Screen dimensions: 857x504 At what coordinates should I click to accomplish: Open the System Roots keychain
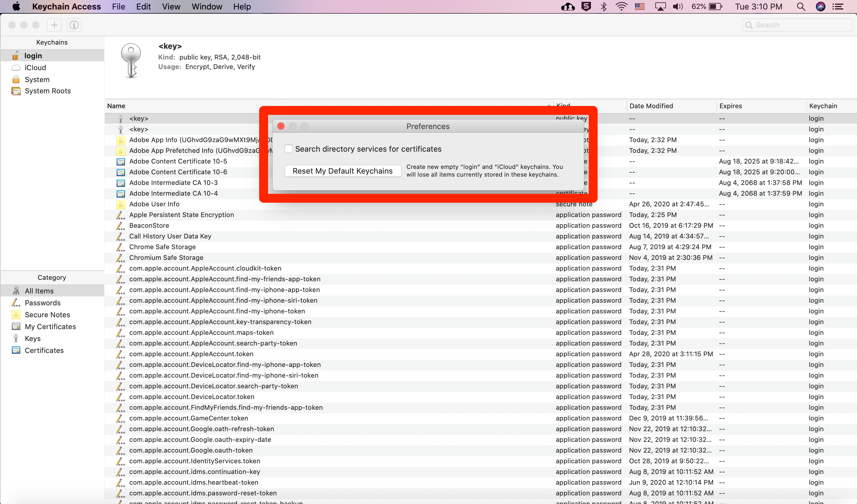48,91
